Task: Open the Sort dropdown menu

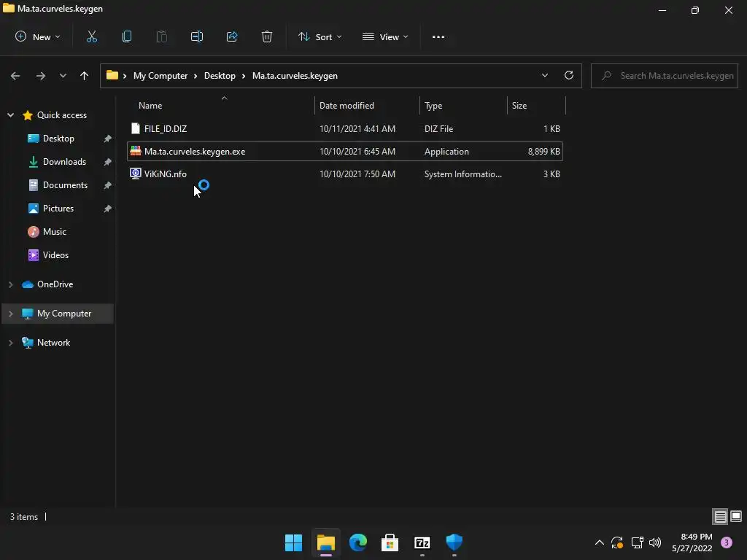Action: 320,36
